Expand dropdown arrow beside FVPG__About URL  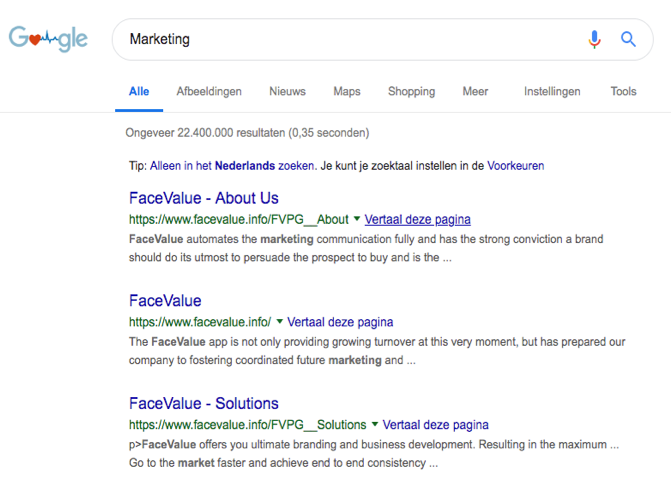click(357, 219)
